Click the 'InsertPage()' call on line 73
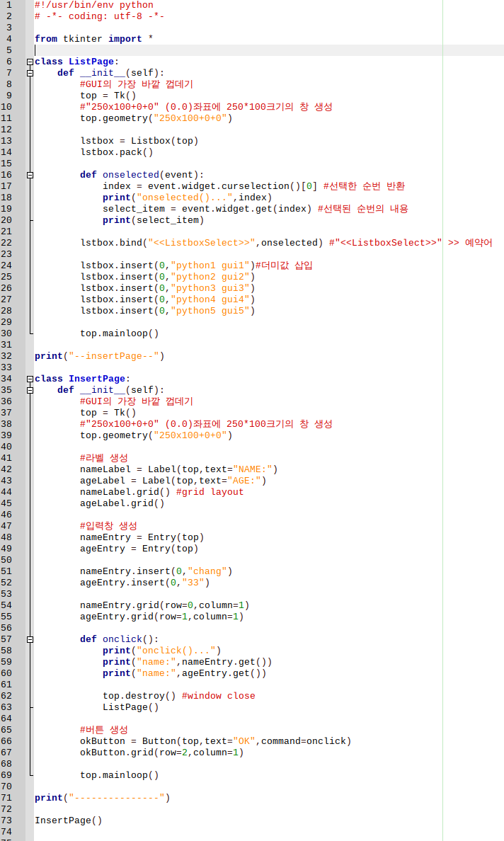This screenshot has height=841, width=504. 69,820
